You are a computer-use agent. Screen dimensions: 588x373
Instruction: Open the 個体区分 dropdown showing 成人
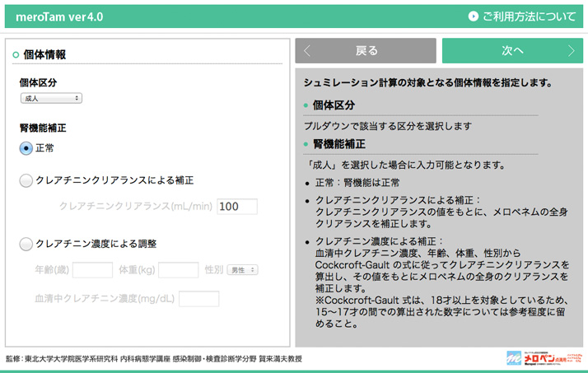51,98
